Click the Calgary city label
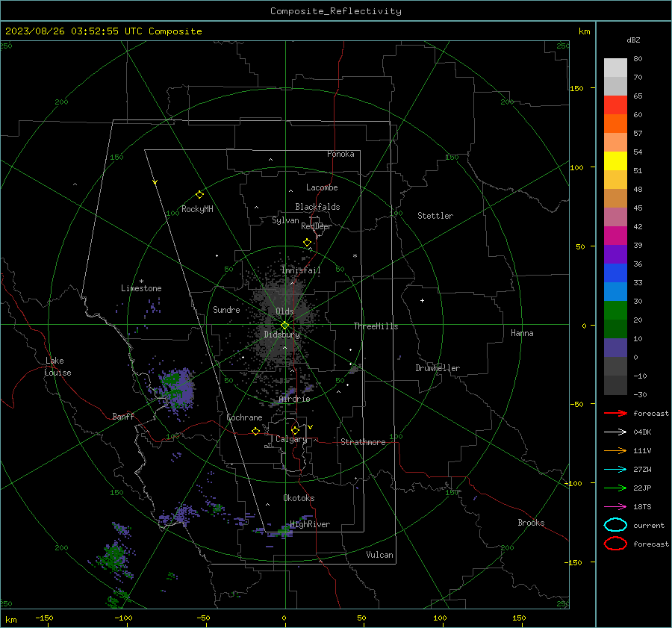The width and height of the screenshot is (672, 628). tap(291, 439)
